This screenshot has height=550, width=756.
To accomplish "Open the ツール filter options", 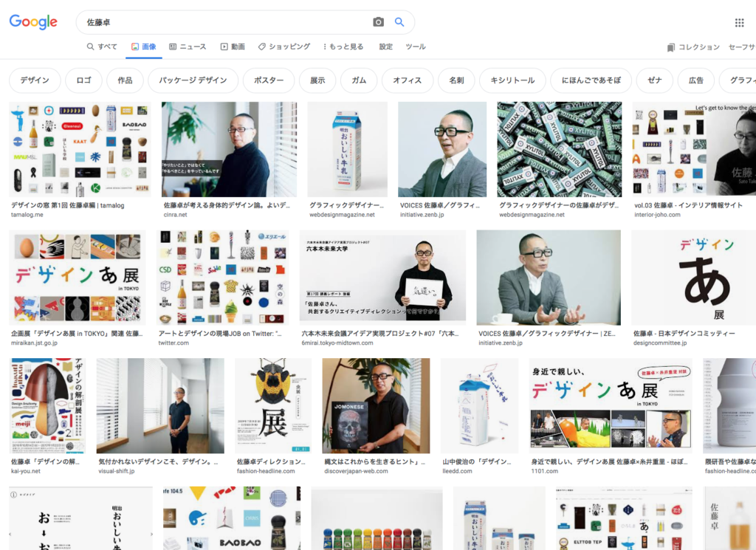I will (x=416, y=47).
